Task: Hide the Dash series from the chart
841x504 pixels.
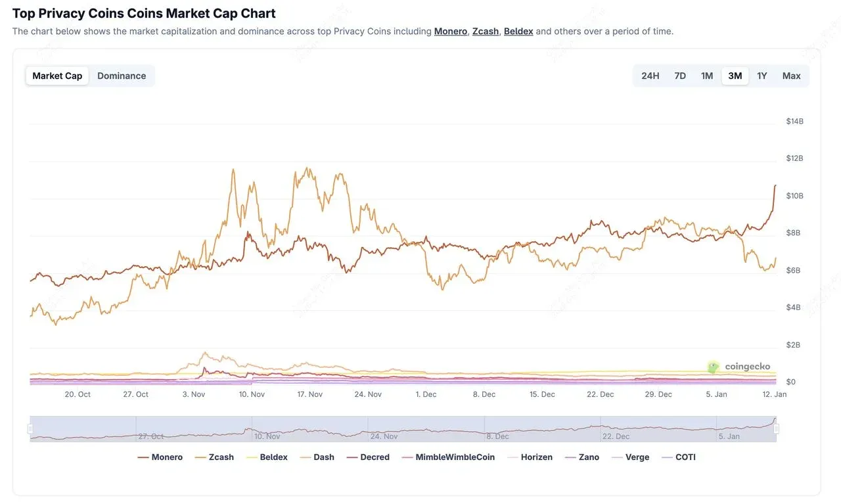Action: coord(324,457)
